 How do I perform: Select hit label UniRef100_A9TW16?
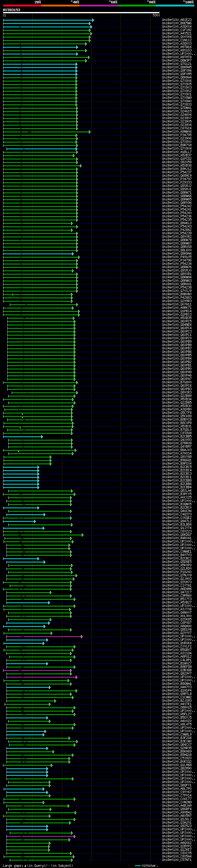(x=177, y=47)
